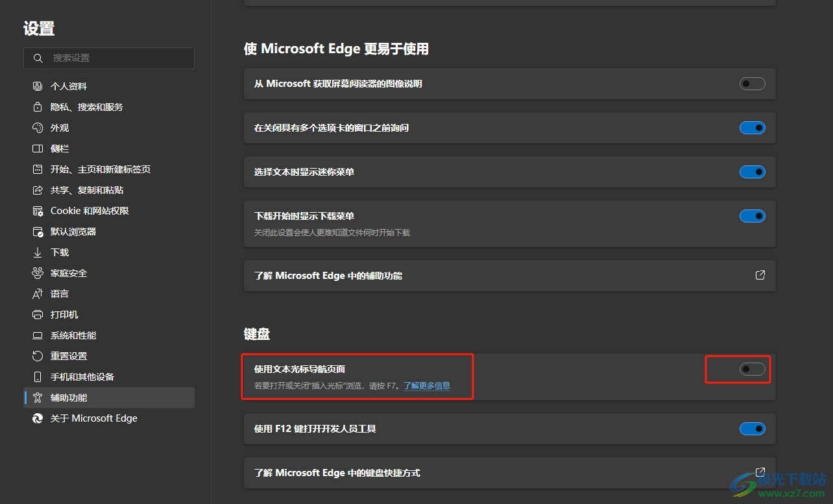Click the 使 Microsoft Edge 更易于使用 heading
This screenshot has width=833, height=504.
[336, 49]
